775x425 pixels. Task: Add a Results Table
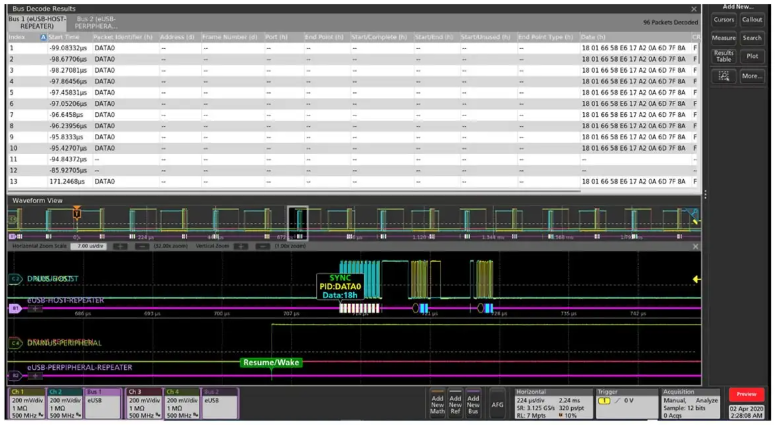(724, 56)
